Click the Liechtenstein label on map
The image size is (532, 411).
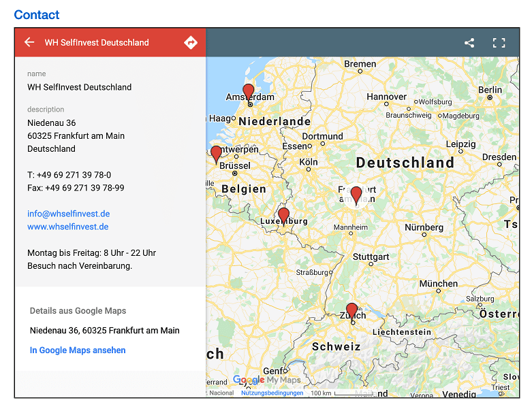pos(402,332)
